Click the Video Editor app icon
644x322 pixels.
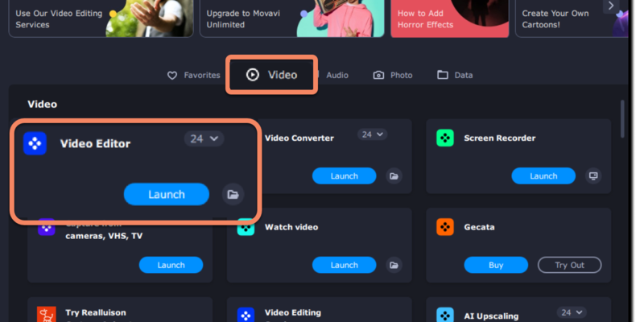(x=35, y=143)
